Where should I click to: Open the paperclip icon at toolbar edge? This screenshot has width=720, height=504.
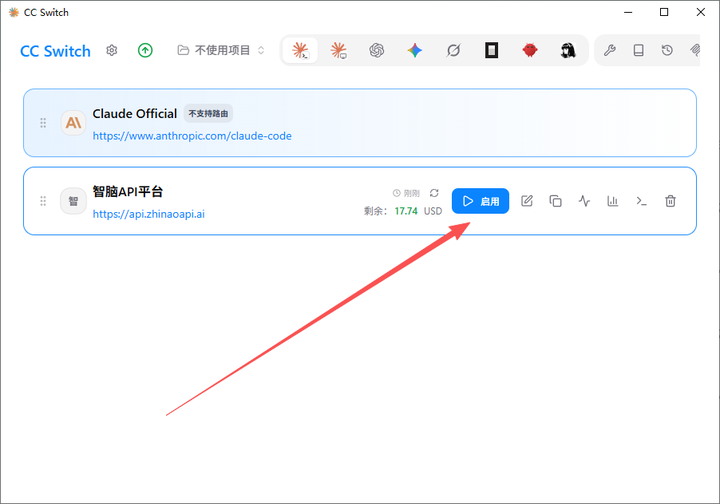(x=695, y=50)
